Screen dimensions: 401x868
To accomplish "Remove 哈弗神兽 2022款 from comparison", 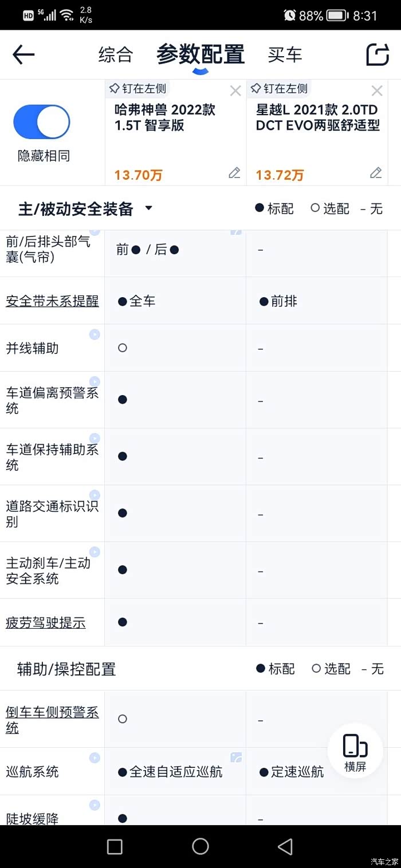I will coord(235,91).
